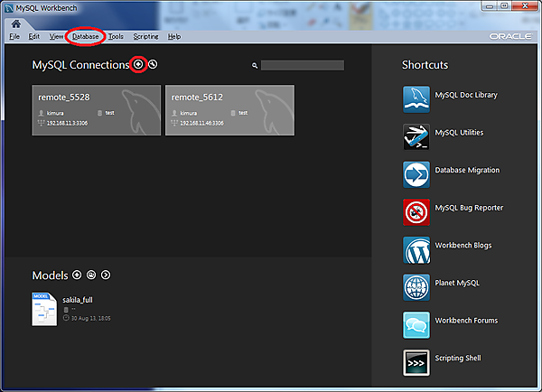This screenshot has height=392, width=542.
Task: Open the Scripting menu
Action: point(145,37)
